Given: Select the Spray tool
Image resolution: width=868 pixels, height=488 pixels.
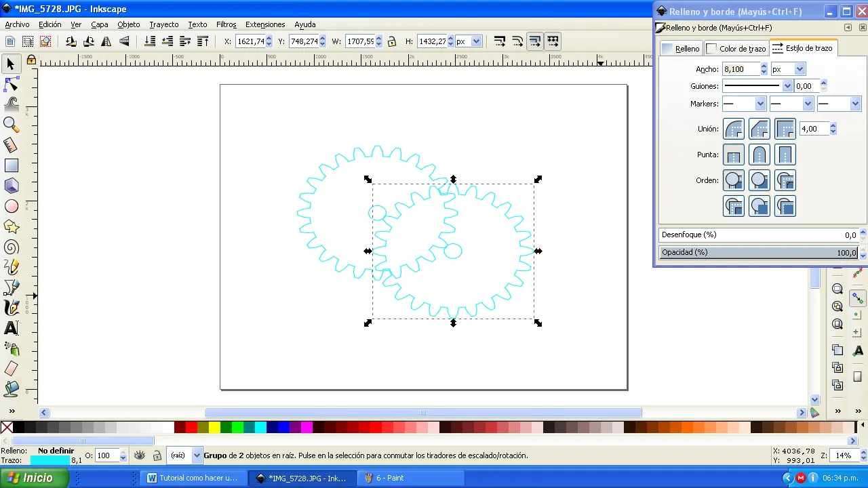Looking at the screenshot, I should [x=11, y=348].
